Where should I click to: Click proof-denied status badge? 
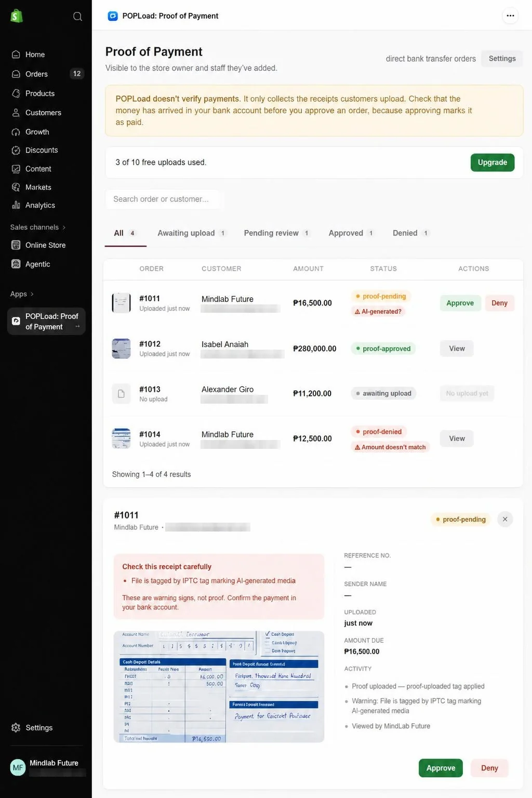click(379, 432)
